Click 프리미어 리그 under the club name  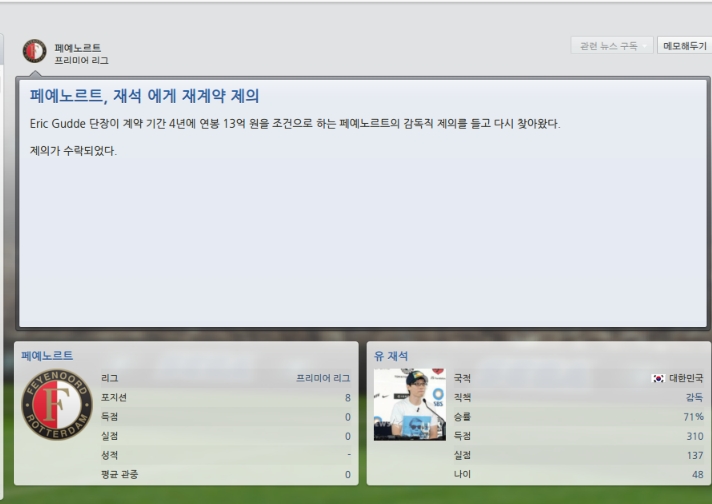point(82,60)
